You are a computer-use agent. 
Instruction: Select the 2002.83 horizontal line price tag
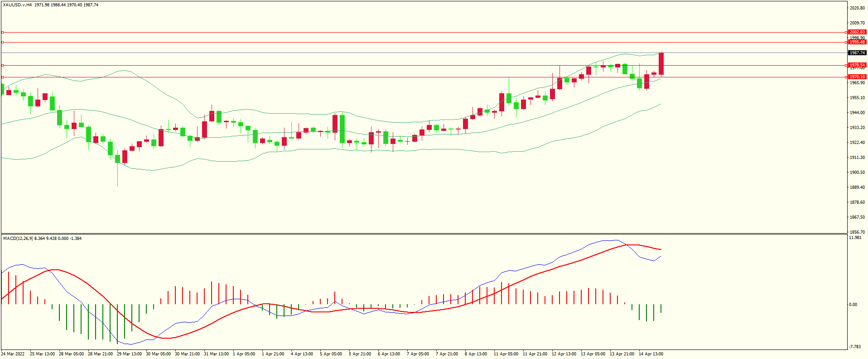[857, 32]
